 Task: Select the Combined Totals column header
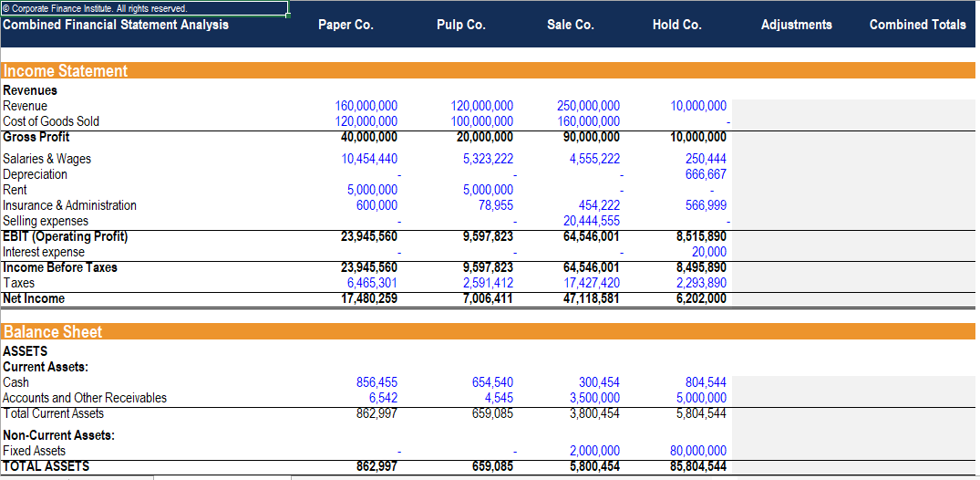[x=917, y=25]
